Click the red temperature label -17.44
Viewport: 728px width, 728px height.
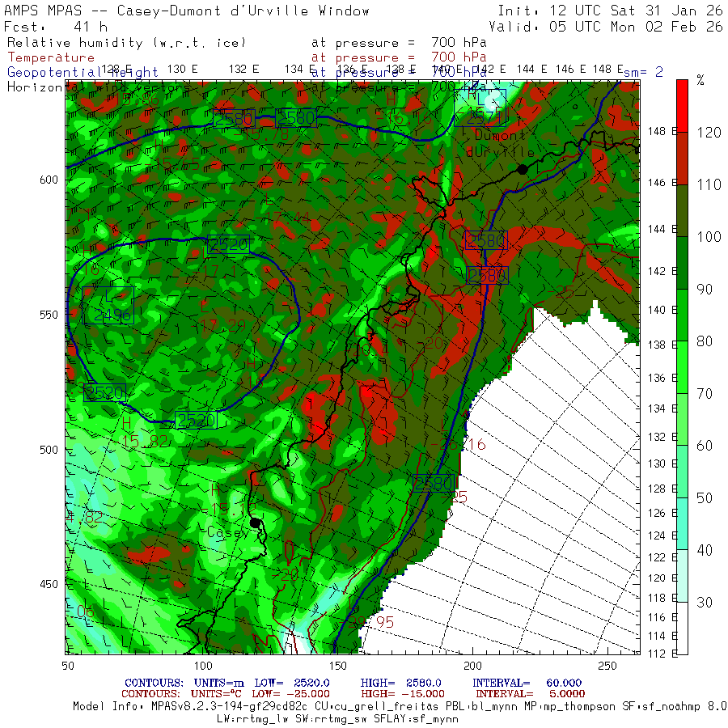(284, 218)
